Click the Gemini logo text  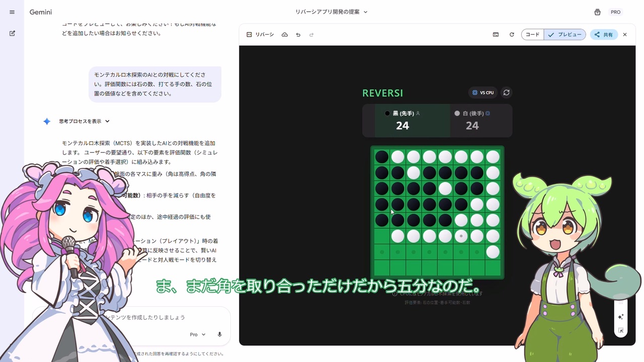tap(41, 12)
